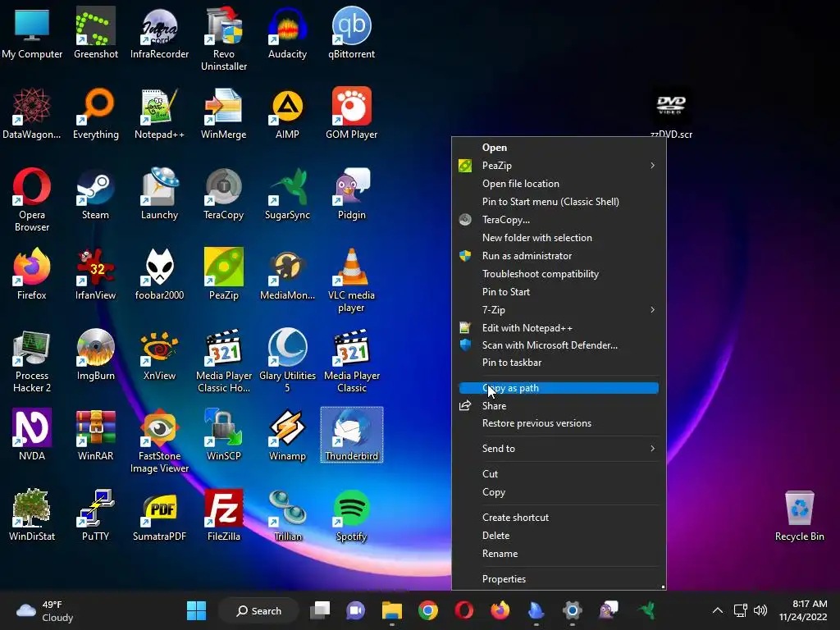Image resolution: width=840 pixels, height=630 pixels.
Task: Select the WinMerge desktop icon
Action: [223, 113]
